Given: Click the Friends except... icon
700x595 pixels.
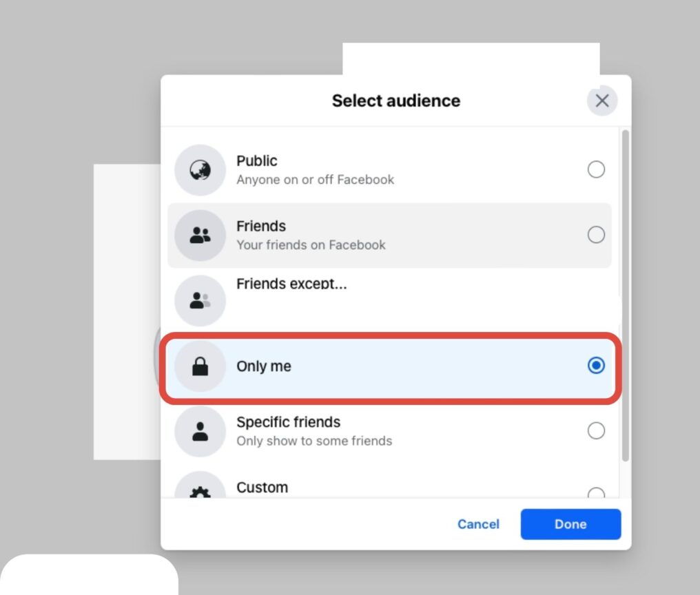Looking at the screenshot, I should tap(199, 300).
